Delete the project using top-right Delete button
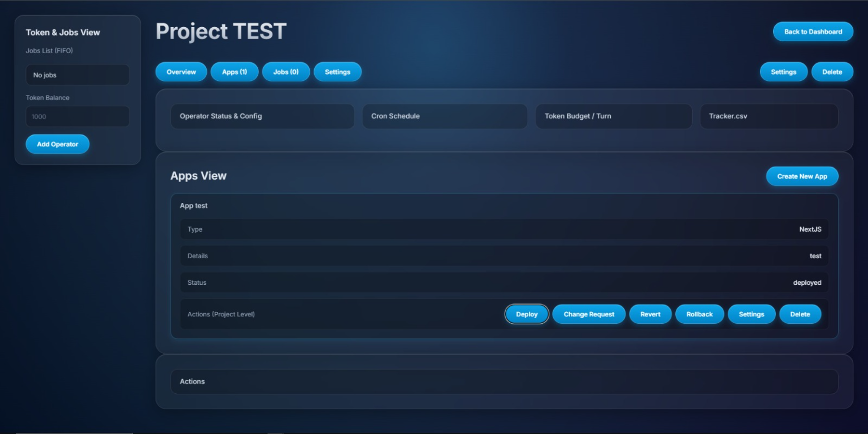The width and height of the screenshot is (868, 434). click(x=832, y=72)
